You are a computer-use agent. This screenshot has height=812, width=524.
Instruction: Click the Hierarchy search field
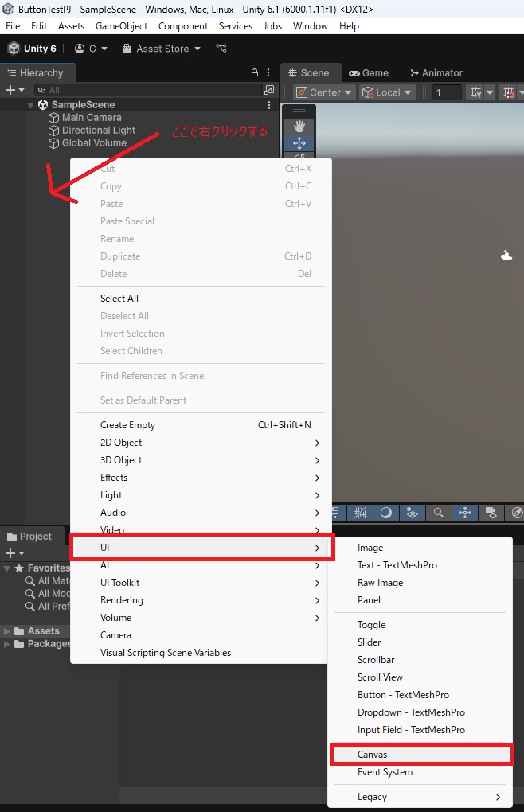[149, 90]
